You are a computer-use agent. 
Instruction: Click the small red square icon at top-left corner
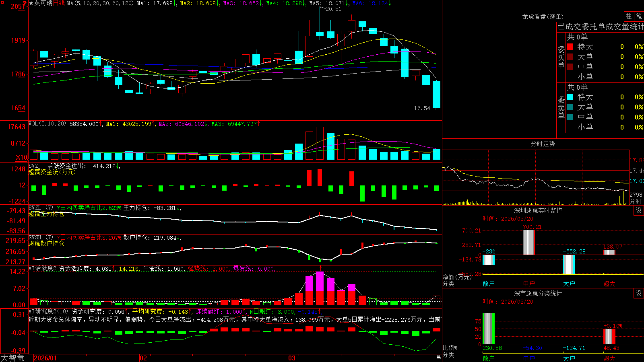(2, 2)
